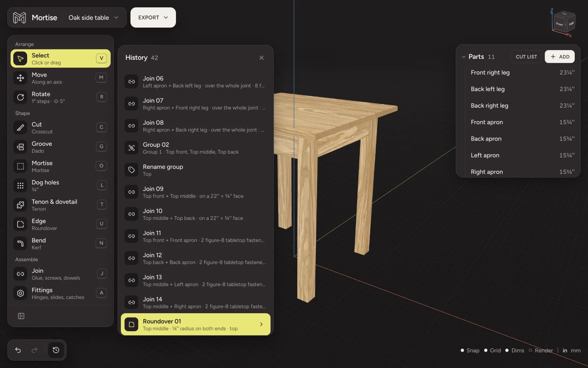This screenshot has width=588, height=368.
Task: Expand Roundover 01 details chevron
Action: (x=261, y=324)
